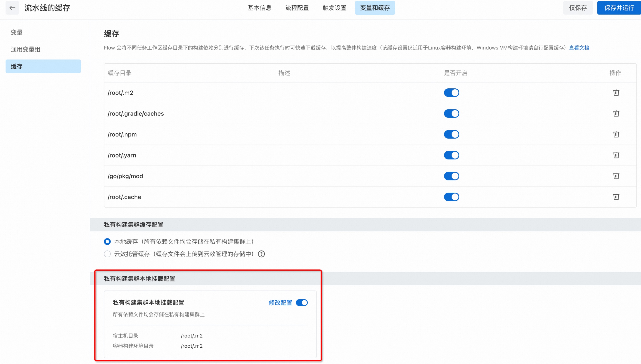Switch to the 基本信息 tab
The width and height of the screenshot is (641, 364).
click(260, 8)
